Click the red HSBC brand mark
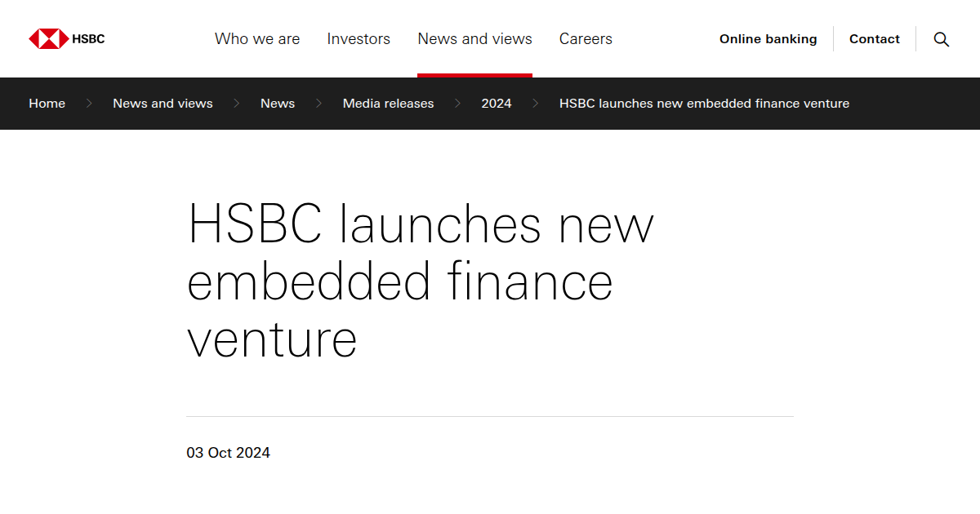Screen dimensions: 980x514 47,38
